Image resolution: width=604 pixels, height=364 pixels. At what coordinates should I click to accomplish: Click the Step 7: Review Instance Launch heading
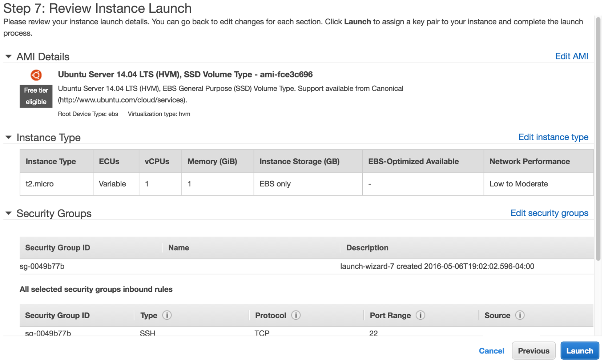97,8
